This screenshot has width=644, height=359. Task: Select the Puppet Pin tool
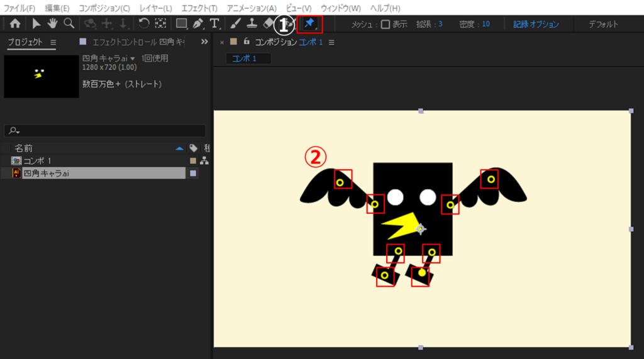pos(309,24)
